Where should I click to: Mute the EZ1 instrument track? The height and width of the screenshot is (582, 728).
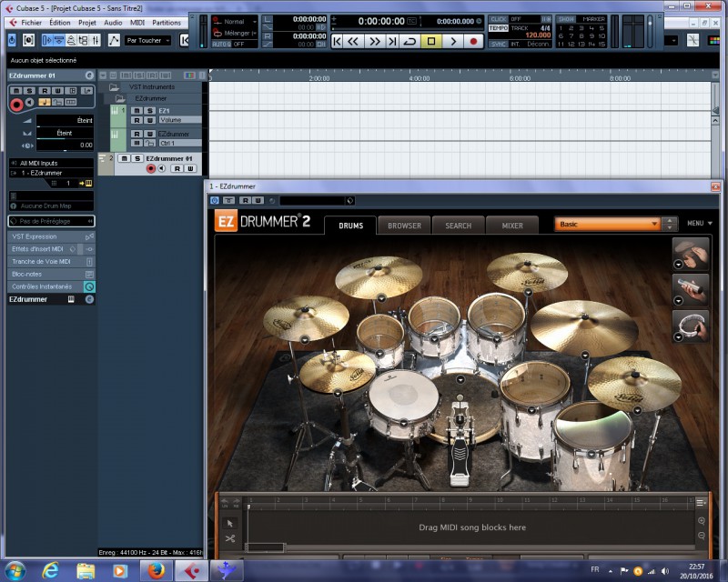point(136,110)
